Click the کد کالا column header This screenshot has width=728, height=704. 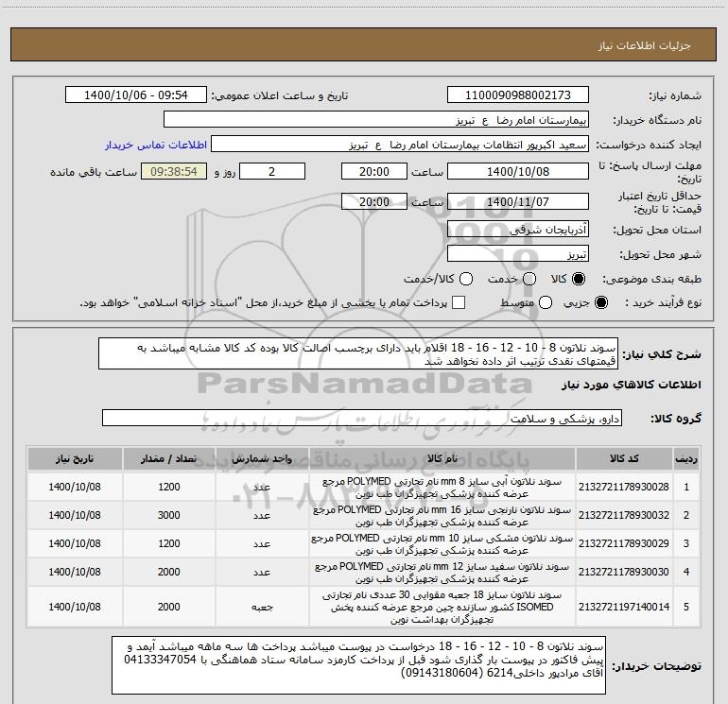624,459
